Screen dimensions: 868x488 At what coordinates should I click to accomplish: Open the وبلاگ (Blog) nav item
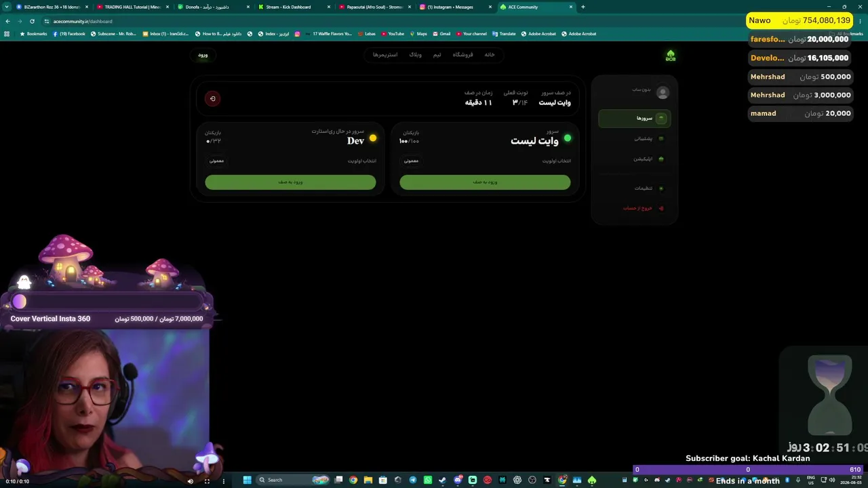(x=415, y=55)
